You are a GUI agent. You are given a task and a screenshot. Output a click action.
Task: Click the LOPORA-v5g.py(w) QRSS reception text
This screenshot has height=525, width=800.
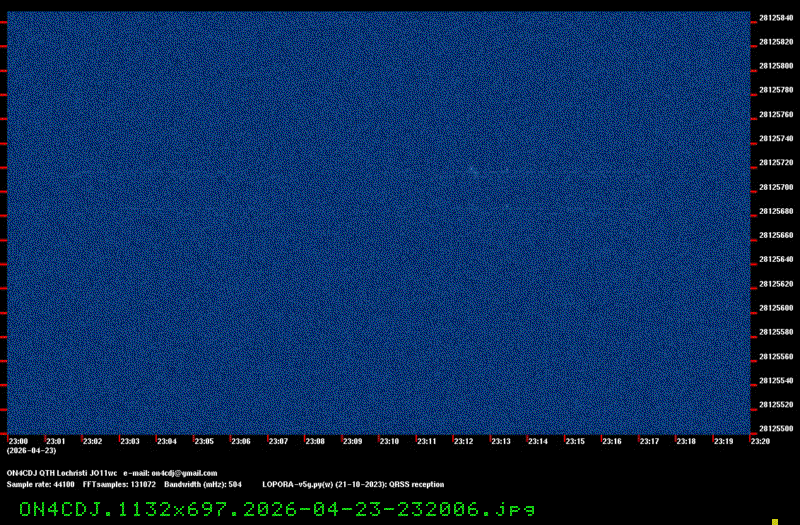point(353,485)
